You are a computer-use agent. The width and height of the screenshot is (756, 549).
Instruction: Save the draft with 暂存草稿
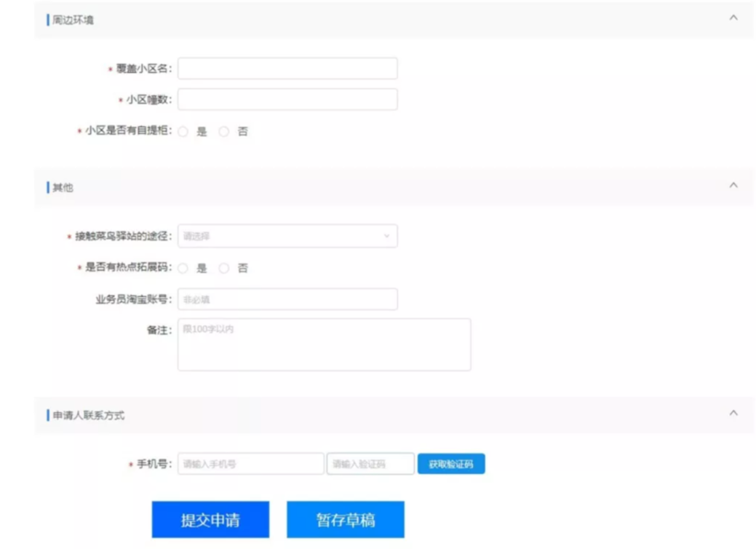pos(345,520)
